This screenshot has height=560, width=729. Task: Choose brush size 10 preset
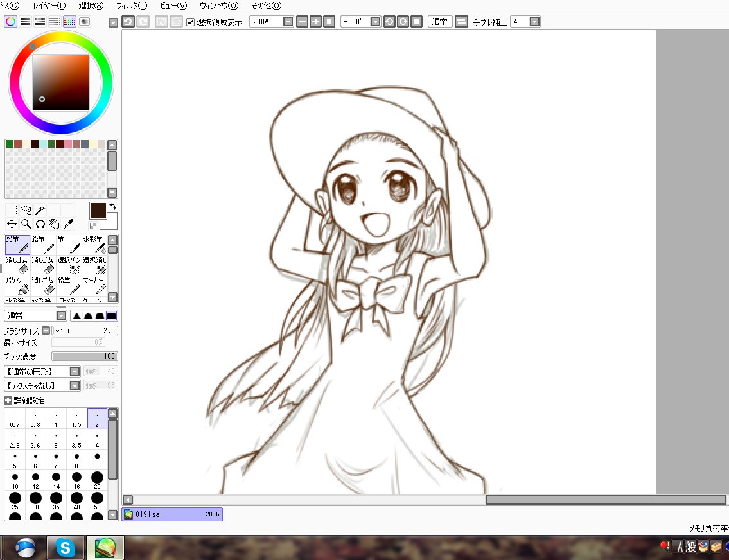(x=15, y=480)
